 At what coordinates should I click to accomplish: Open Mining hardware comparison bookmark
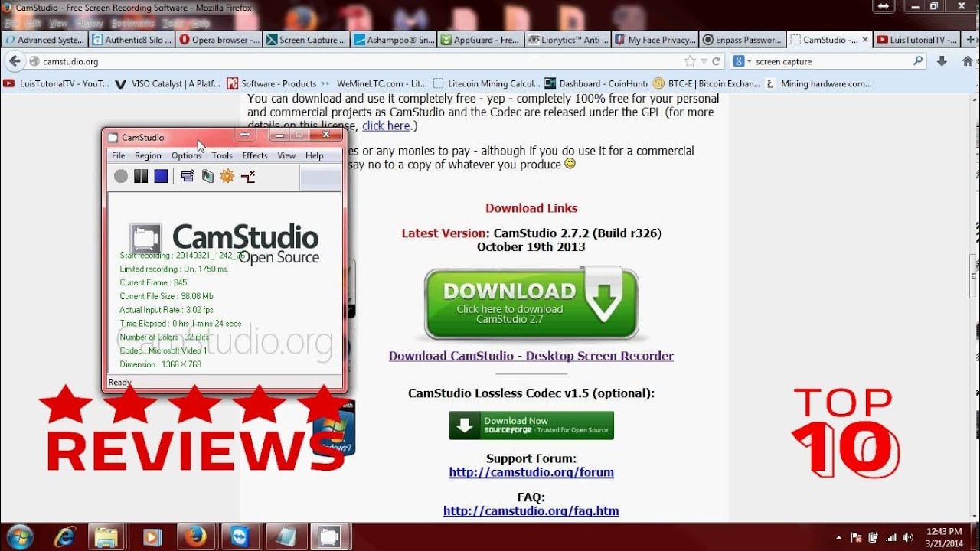819,83
